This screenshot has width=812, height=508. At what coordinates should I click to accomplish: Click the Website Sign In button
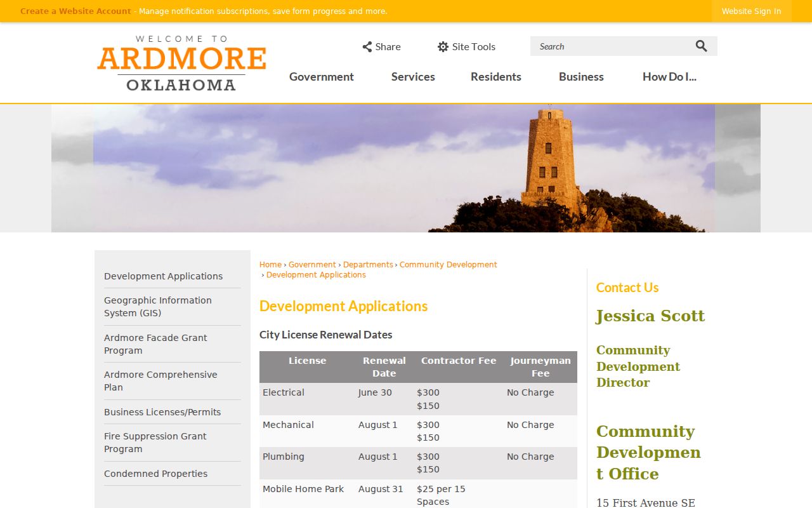(751, 11)
